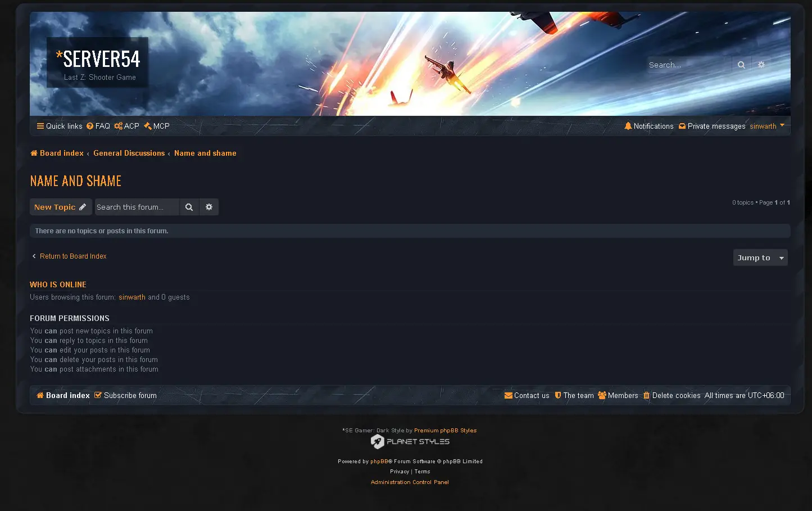Open advanced search gear in header
812x511 pixels.
click(x=761, y=65)
